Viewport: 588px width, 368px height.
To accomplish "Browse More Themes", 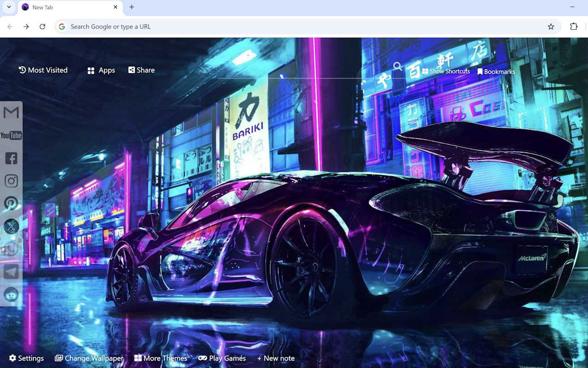I will (161, 358).
